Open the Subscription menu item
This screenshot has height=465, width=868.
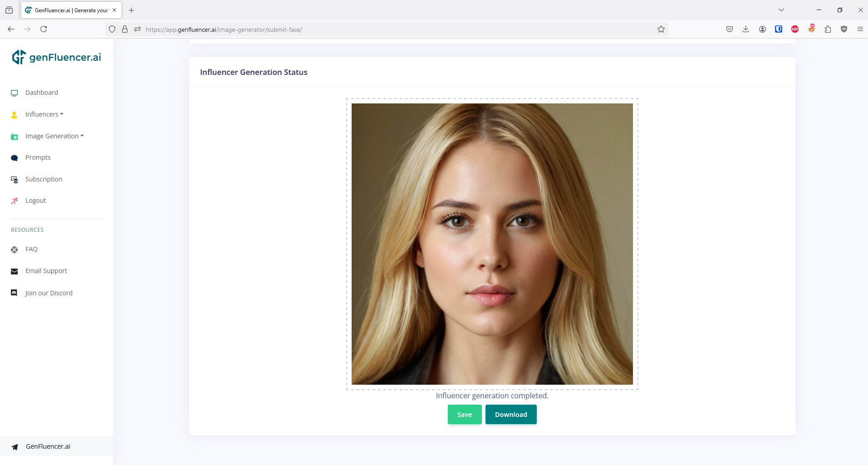point(44,179)
